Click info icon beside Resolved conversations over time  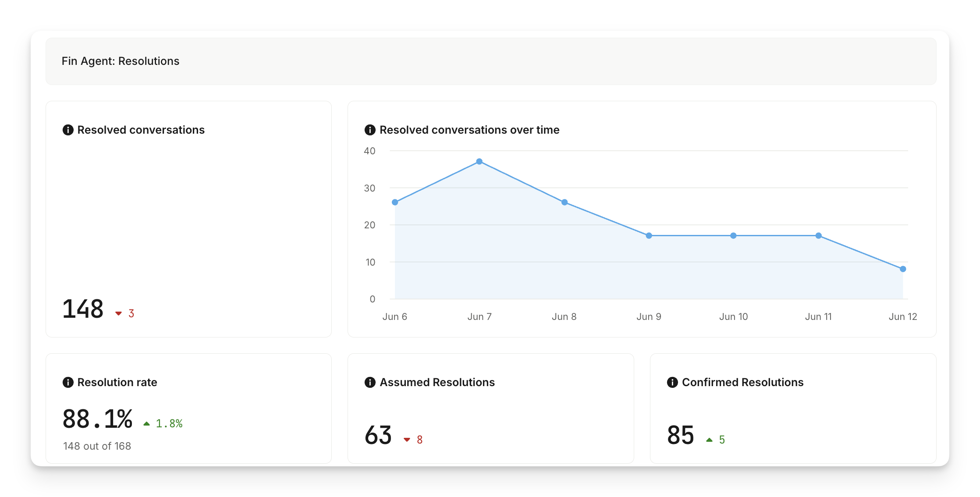370,130
